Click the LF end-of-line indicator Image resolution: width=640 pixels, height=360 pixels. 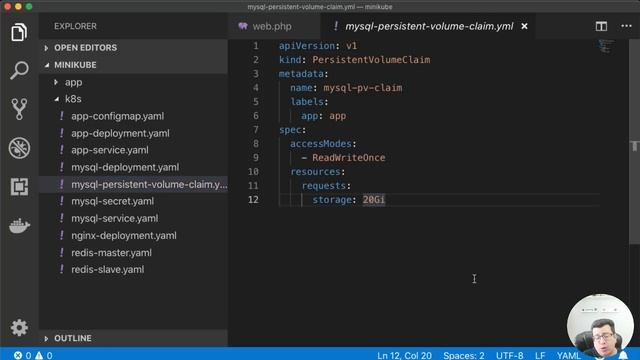click(540, 355)
